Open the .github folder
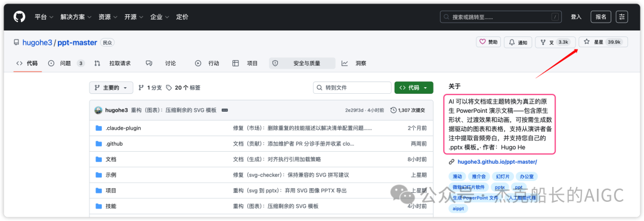 click(x=114, y=143)
